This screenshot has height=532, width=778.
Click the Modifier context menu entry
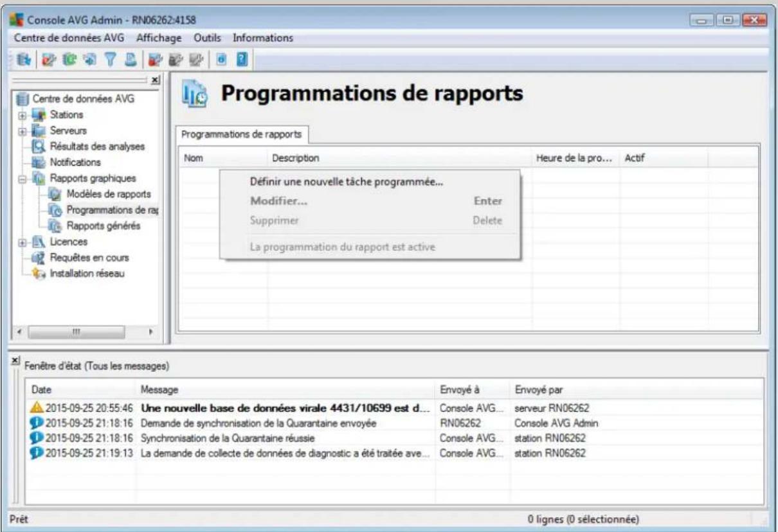click(370, 201)
